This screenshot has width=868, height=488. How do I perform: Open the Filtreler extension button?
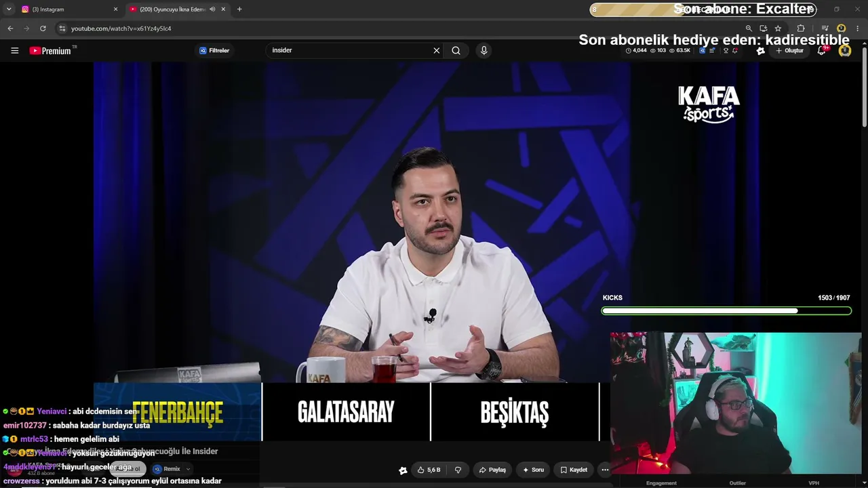pos(214,51)
